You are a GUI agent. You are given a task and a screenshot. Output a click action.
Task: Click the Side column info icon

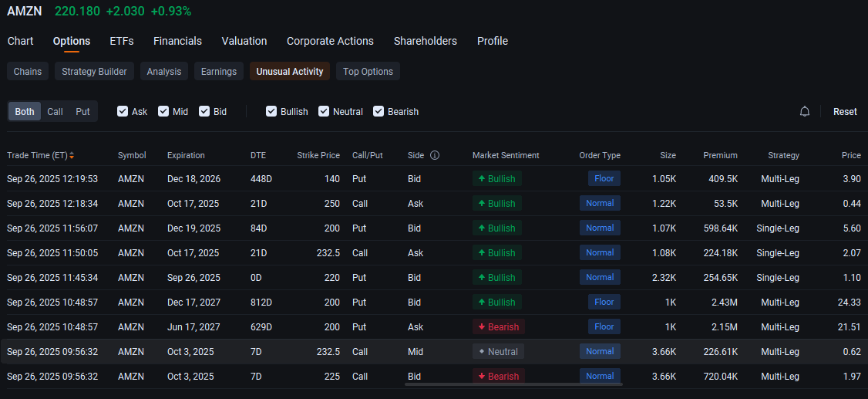pyautogui.click(x=435, y=155)
